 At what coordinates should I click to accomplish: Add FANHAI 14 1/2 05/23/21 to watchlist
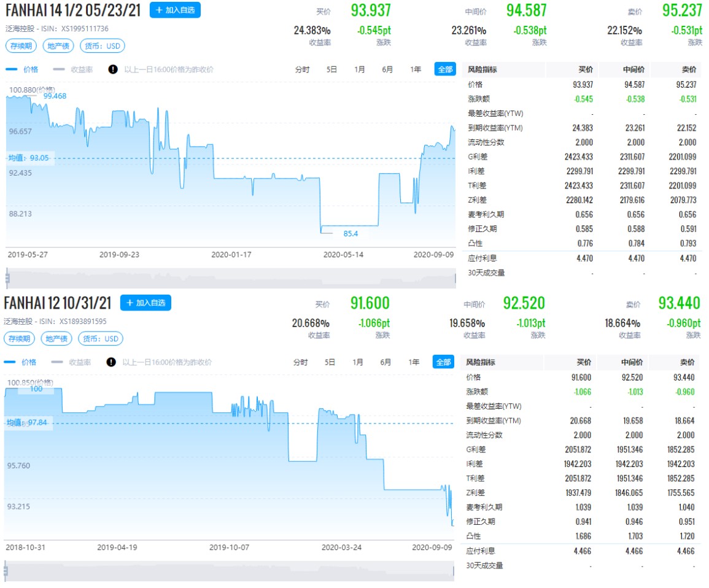(x=175, y=10)
